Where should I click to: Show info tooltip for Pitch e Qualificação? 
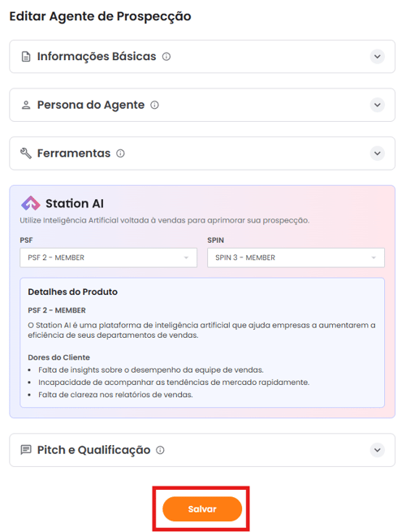pos(160,450)
